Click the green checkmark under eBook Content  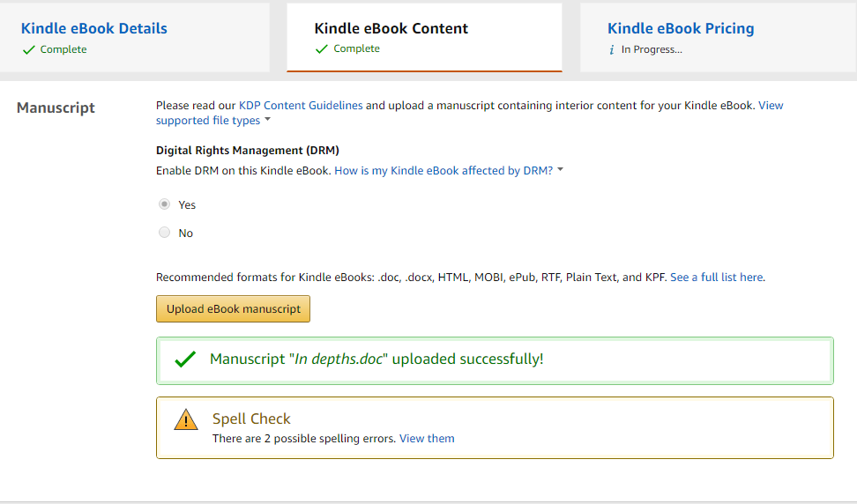(322, 49)
